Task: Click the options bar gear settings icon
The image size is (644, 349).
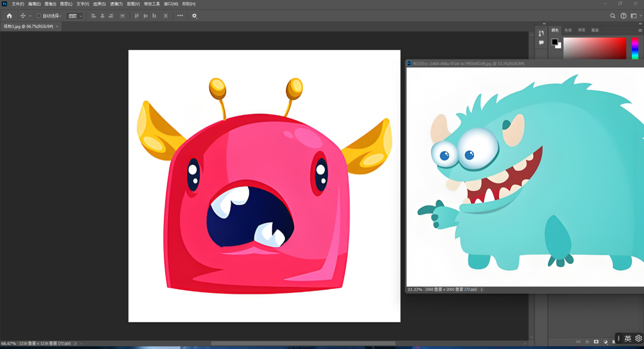Action: [194, 16]
